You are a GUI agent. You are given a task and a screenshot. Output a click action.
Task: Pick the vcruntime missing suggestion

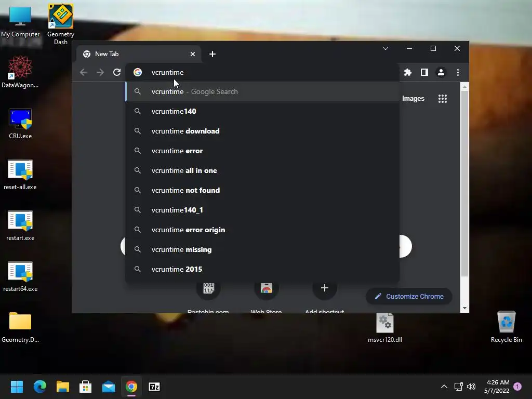262,249
